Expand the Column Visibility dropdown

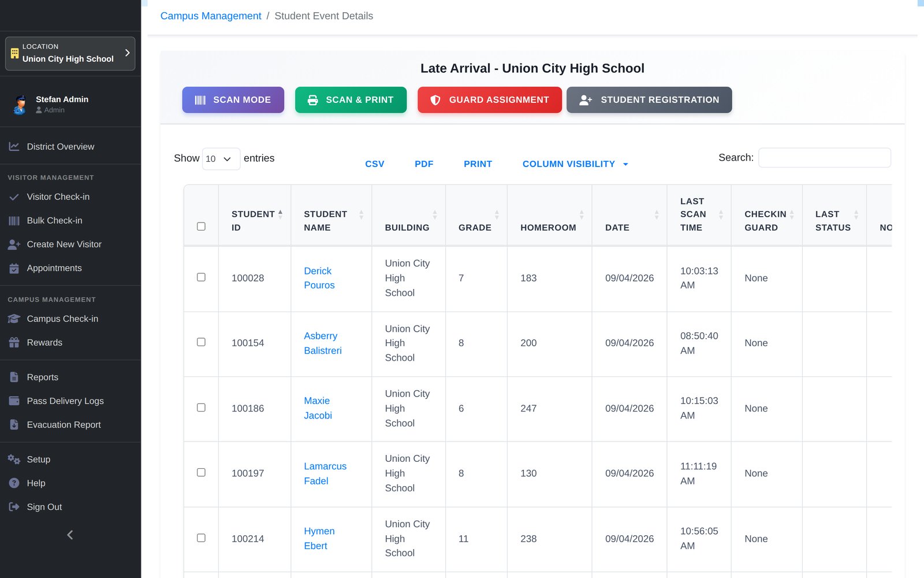point(575,164)
